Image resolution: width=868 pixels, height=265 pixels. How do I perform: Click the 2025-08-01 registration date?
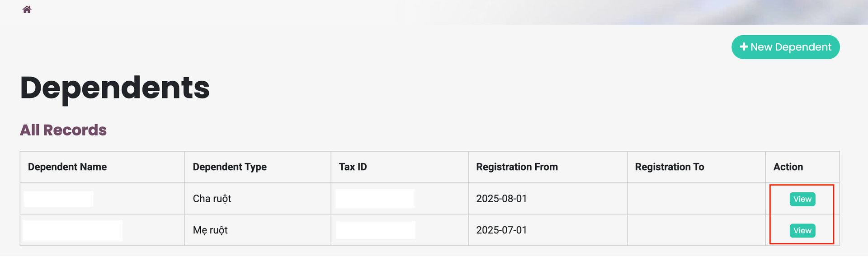click(501, 199)
